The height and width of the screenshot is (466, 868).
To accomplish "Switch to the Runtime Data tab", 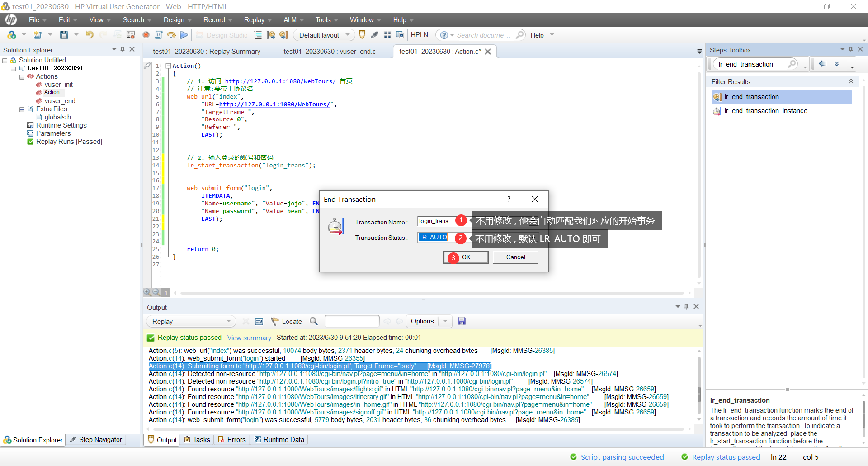I will 279,440.
